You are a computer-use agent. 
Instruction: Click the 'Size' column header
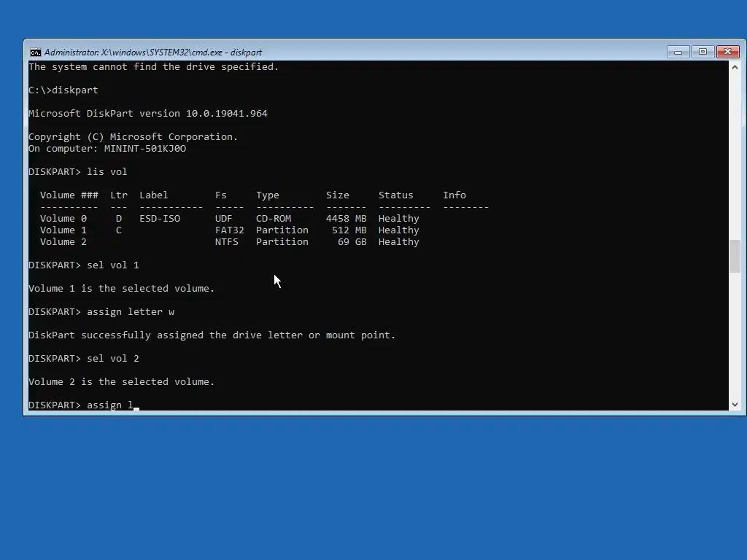(x=337, y=195)
